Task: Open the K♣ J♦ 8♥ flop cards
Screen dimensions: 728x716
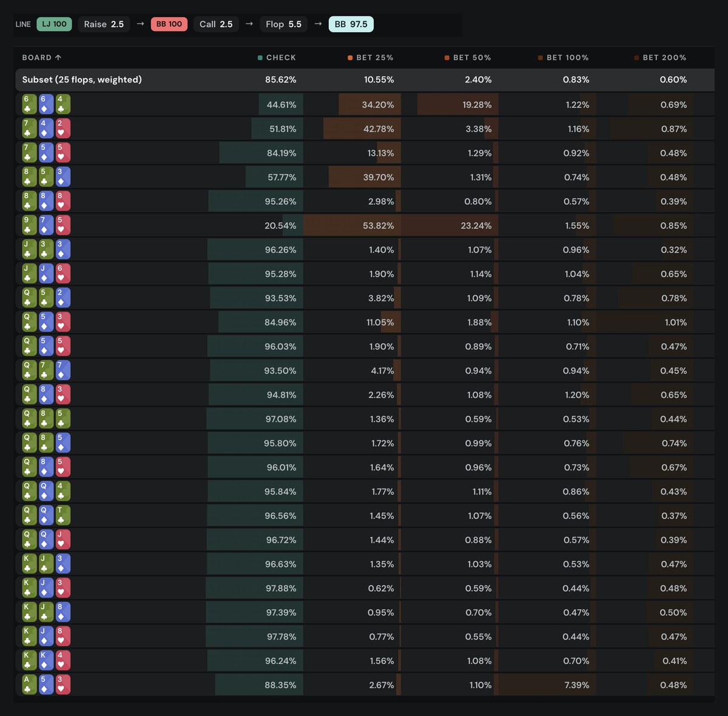Action: click(46, 637)
